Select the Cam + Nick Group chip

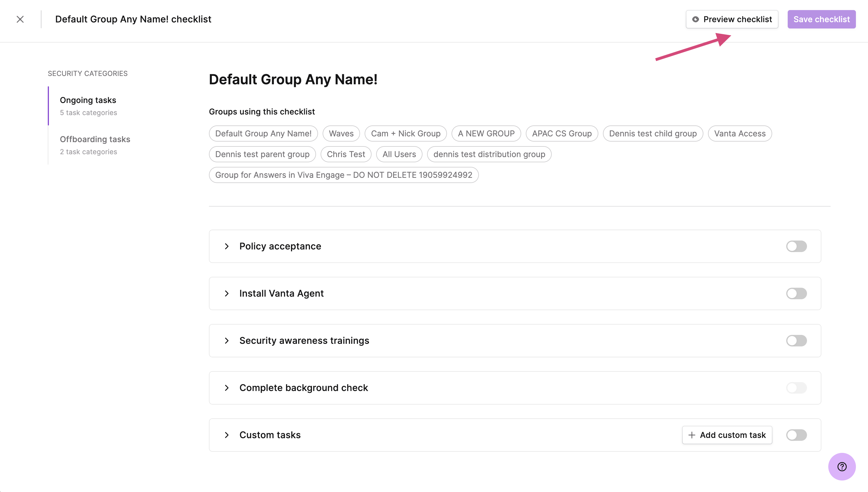click(x=406, y=134)
